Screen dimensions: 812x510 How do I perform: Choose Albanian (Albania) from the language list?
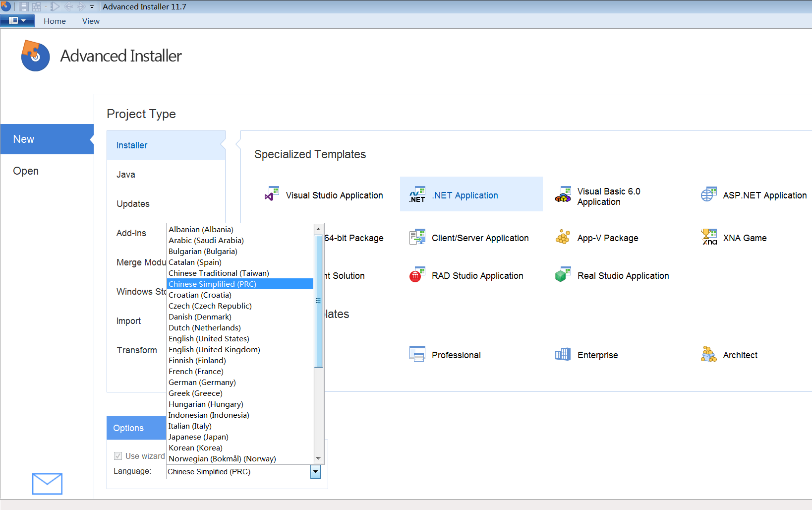tap(240, 229)
